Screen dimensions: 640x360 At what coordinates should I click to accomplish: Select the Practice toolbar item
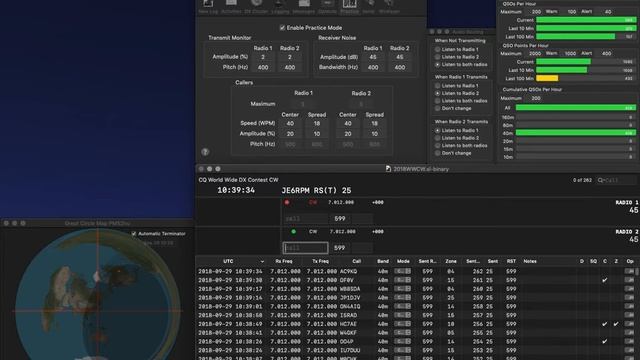point(349,7)
